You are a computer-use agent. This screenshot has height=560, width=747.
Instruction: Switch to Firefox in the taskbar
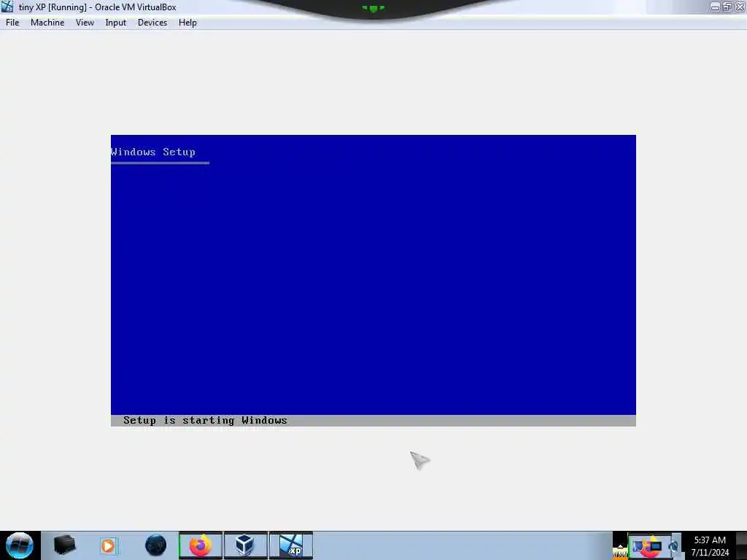201,545
